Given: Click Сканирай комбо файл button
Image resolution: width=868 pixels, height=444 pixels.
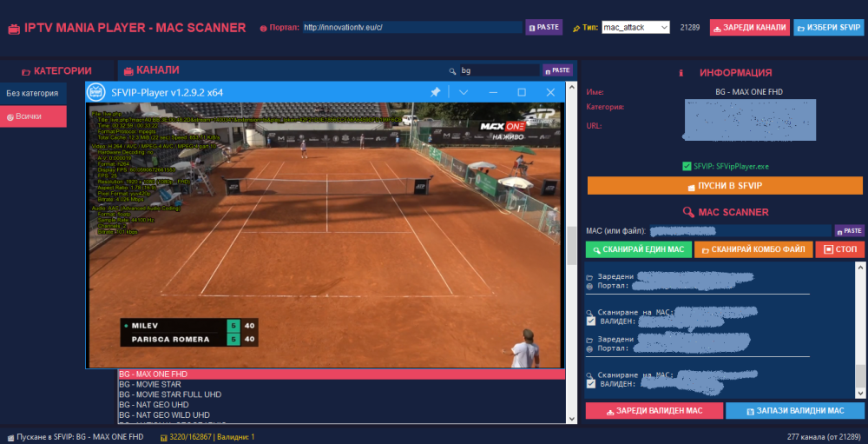Looking at the screenshot, I should point(753,249).
